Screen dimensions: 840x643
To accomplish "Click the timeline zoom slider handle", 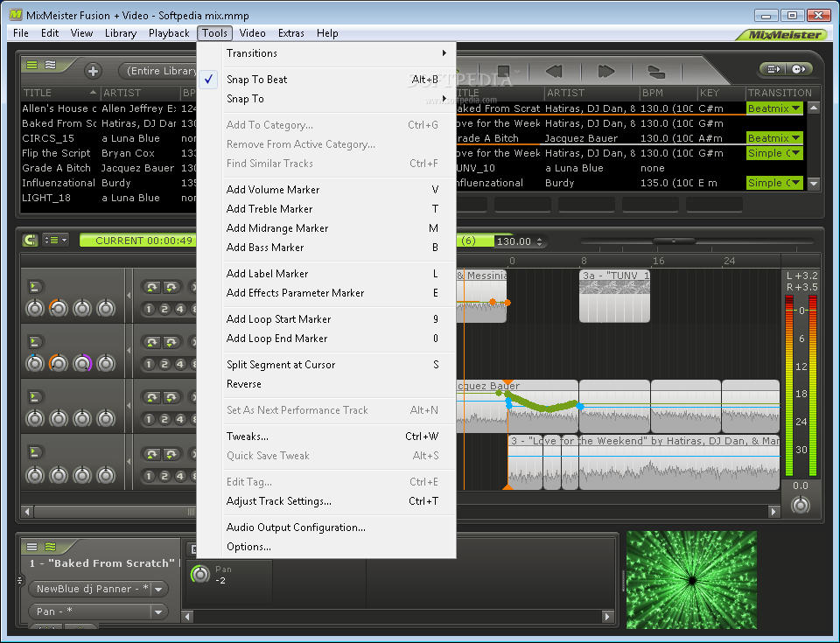I will [x=674, y=241].
